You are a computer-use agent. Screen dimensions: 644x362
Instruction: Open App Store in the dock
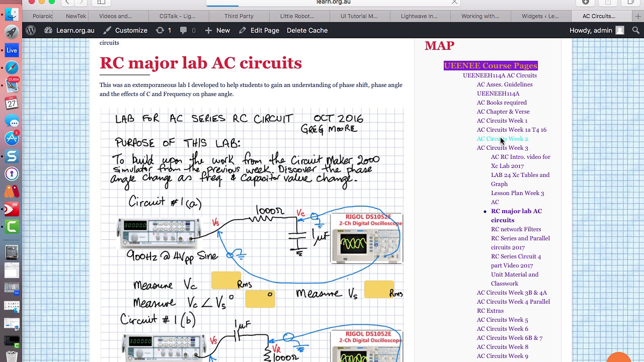12,139
